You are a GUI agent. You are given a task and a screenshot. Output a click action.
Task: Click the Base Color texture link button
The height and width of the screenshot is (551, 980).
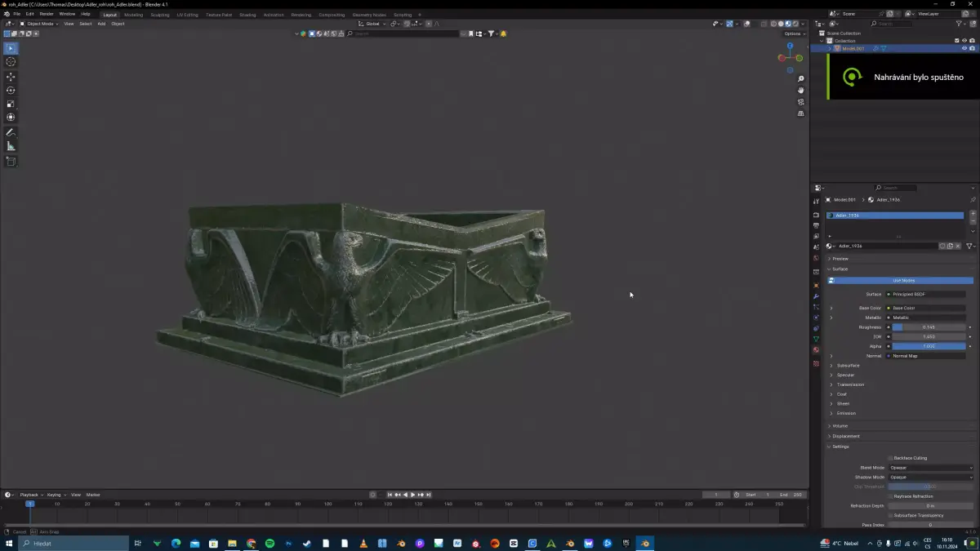tap(926, 308)
